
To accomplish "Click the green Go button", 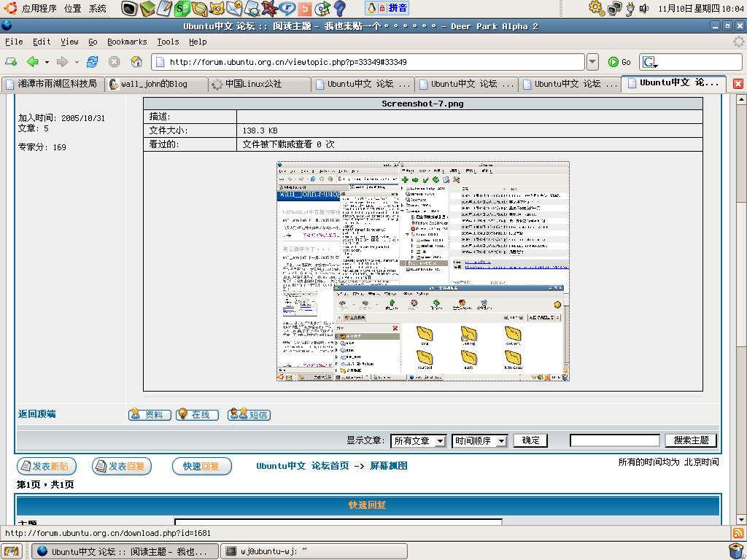I will click(x=619, y=63).
